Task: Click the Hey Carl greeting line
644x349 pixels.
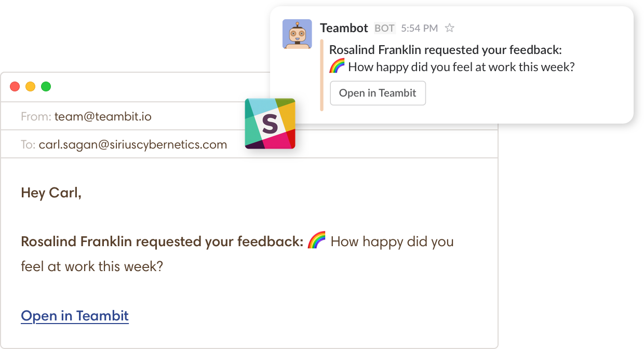Action: tap(51, 193)
